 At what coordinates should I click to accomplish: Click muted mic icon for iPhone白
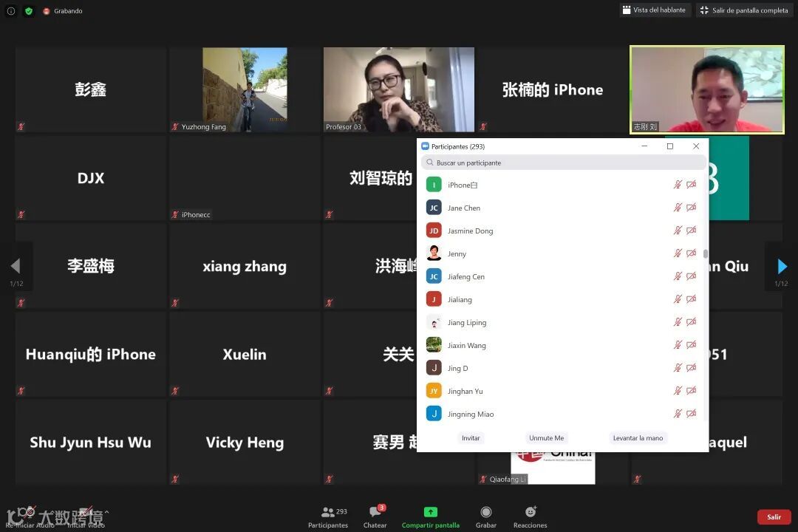(x=678, y=185)
